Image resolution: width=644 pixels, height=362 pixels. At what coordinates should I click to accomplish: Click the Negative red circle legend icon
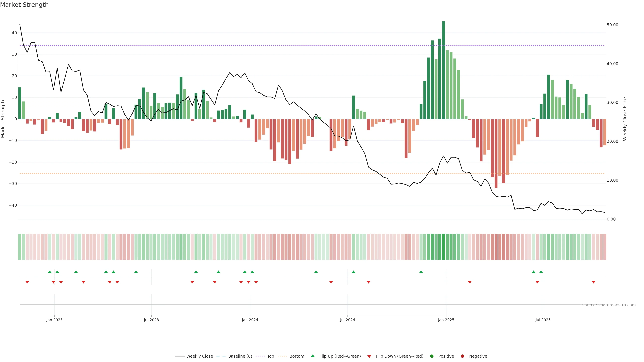pos(462,356)
